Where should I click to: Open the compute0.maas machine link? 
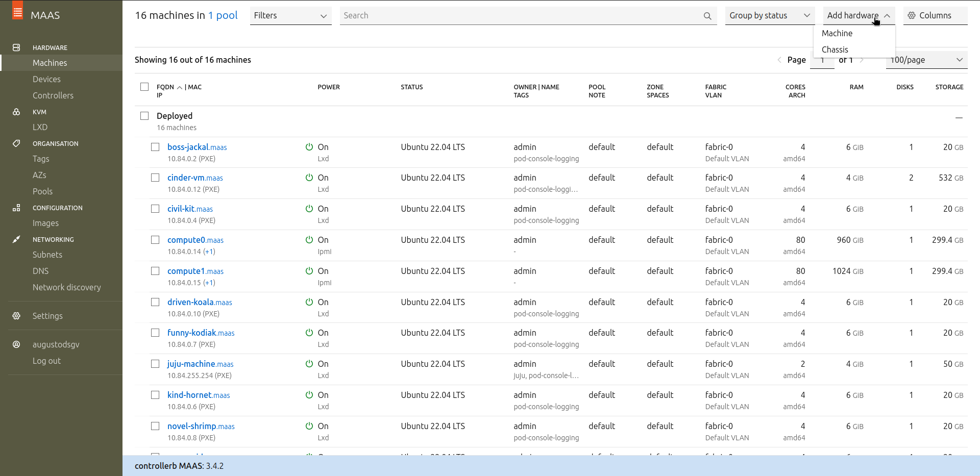(195, 240)
